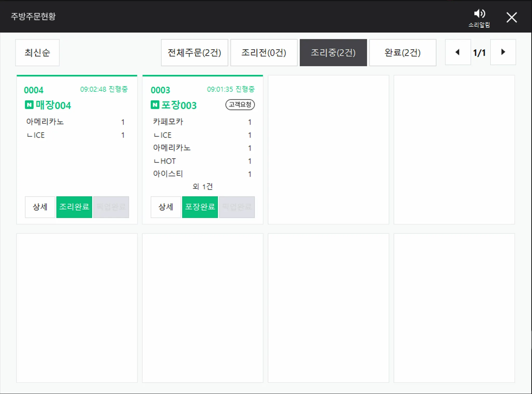The height and width of the screenshot is (394, 532).
Task: Close the 주방주문현황 window with X
Action: 511,17
